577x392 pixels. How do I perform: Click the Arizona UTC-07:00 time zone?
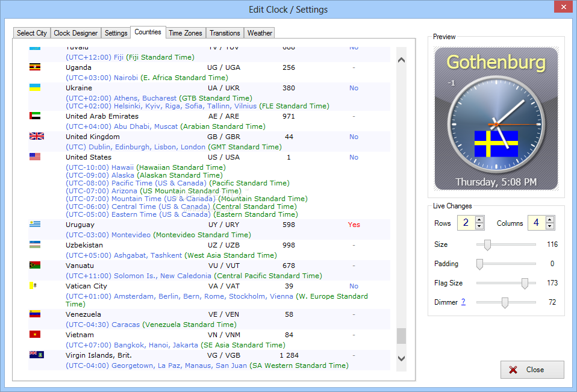pyautogui.click(x=154, y=191)
